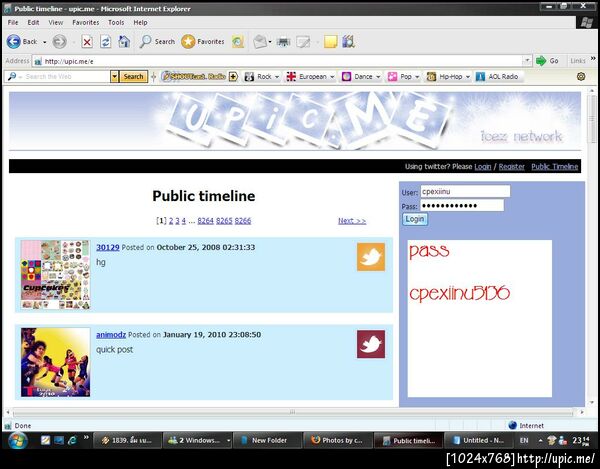600x469 pixels.
Task: Open the Back button history dropdown arrow
Action: [x=44, y=42]
